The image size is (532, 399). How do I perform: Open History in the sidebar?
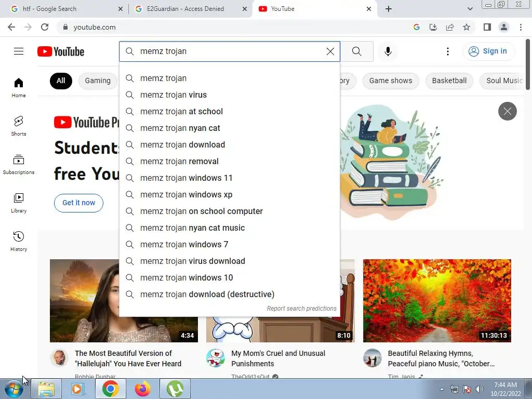tap(19, 241)
